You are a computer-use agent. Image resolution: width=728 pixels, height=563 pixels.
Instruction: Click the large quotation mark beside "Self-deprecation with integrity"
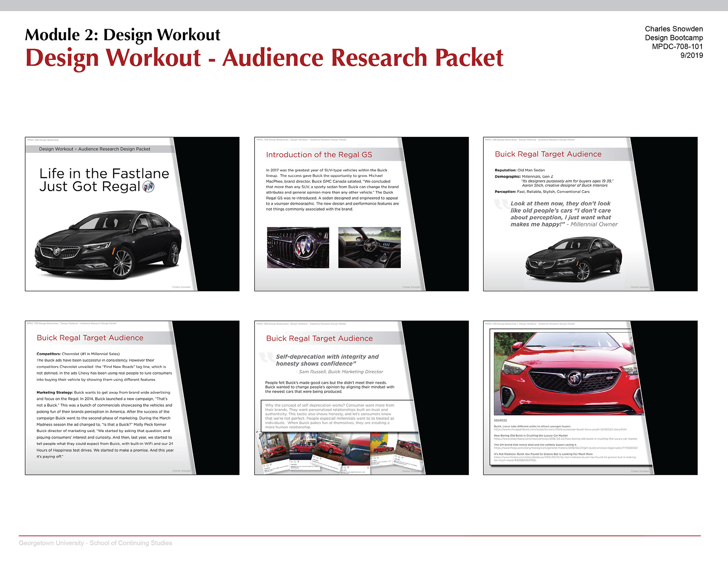click(x=267, y=357)
